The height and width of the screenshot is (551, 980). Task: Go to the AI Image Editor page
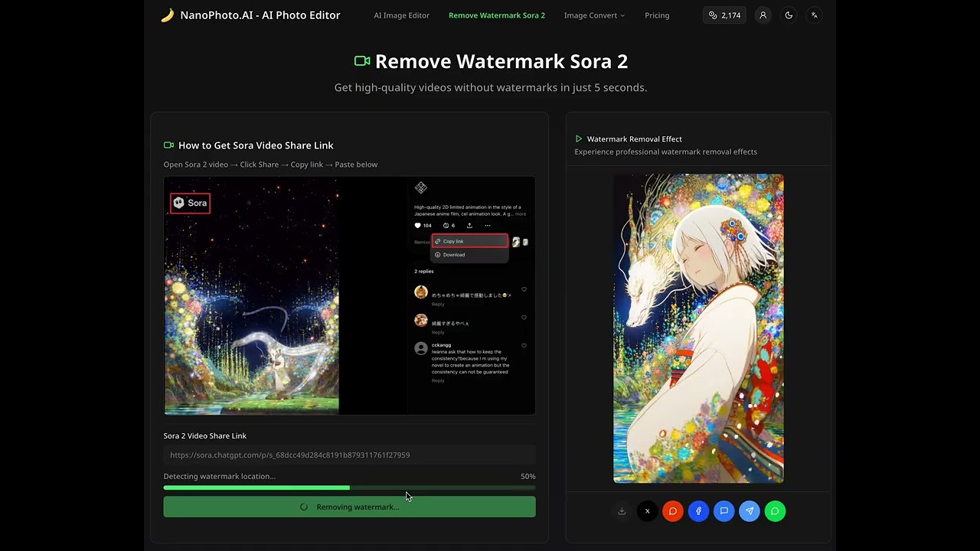pos(401,15)
